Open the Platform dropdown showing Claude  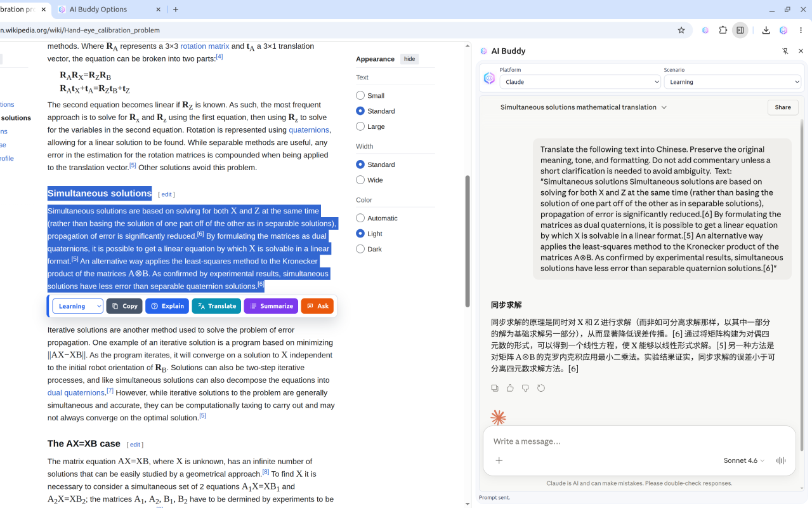[x=580, y=82]
